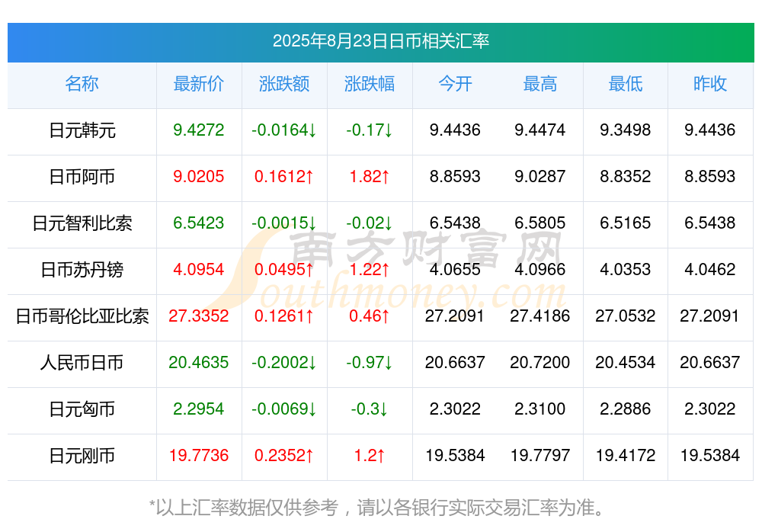Select the 昨收 column header

pos(710,84)
